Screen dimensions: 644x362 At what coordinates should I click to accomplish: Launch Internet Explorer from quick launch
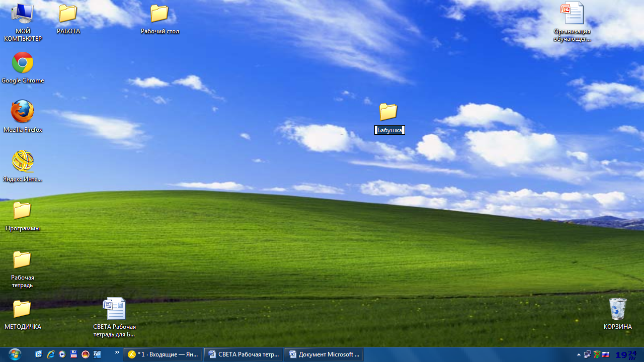[x=50, y=354]
